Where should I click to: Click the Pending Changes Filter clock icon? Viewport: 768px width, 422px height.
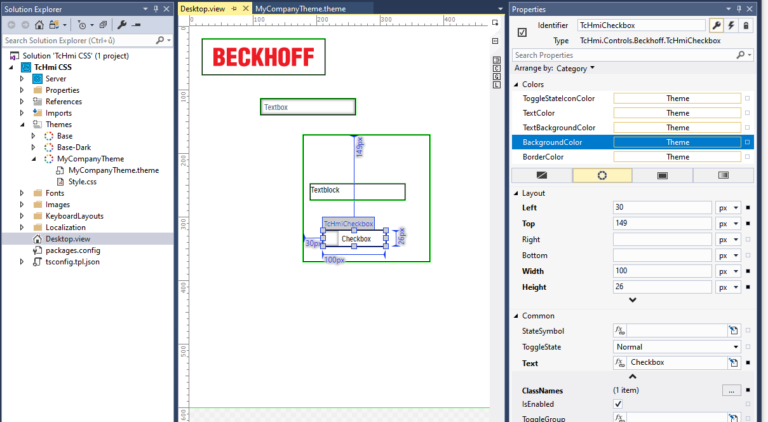coord(83,24)
